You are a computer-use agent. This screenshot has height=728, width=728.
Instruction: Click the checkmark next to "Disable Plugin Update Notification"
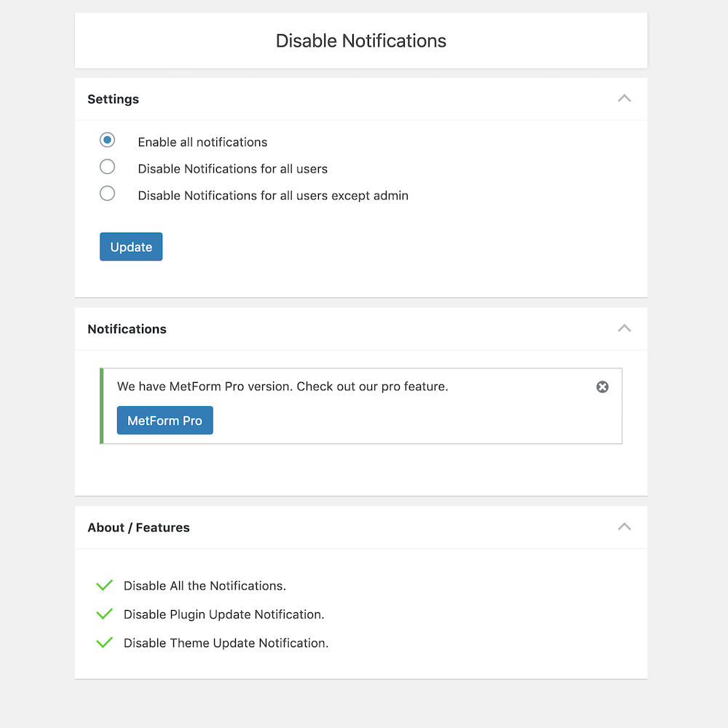(x=104, y=613)
